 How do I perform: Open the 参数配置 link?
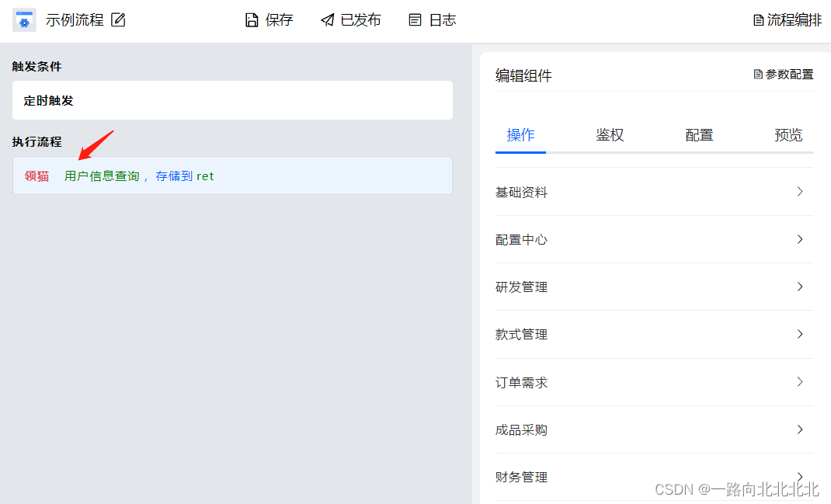784,75
